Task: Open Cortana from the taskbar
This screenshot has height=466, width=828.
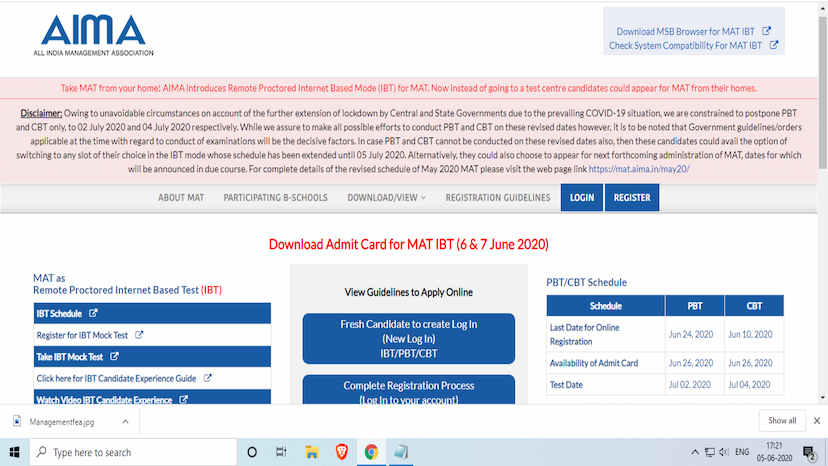Action: coord(252,452)
